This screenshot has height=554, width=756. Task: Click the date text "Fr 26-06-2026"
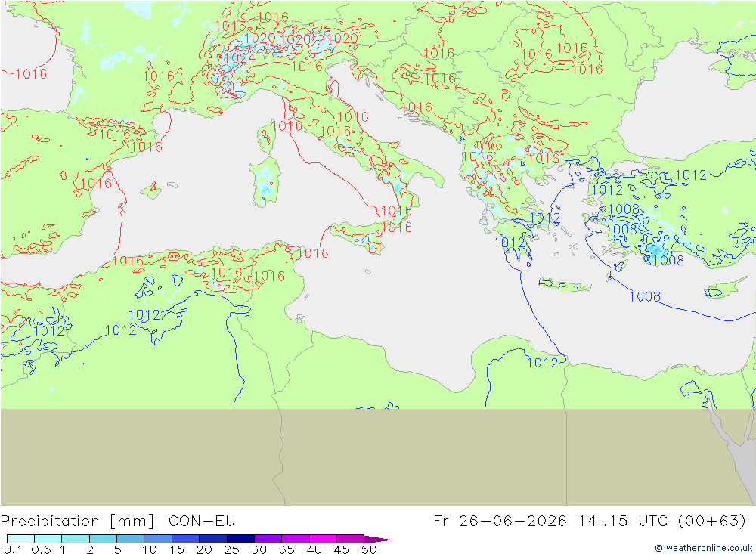(x=500, y=521)
